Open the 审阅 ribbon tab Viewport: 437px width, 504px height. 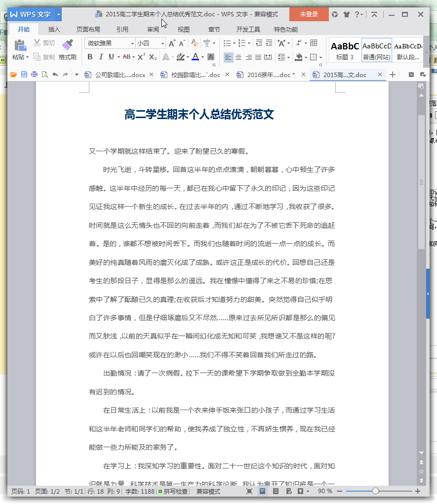(154, 29)
